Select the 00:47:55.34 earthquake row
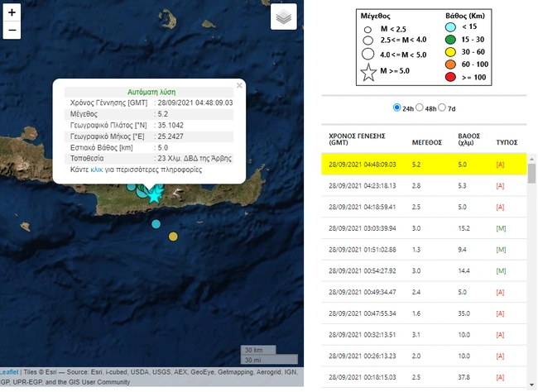Image resolution: width=538 pixels, height=392 pixels. (424, 313)
